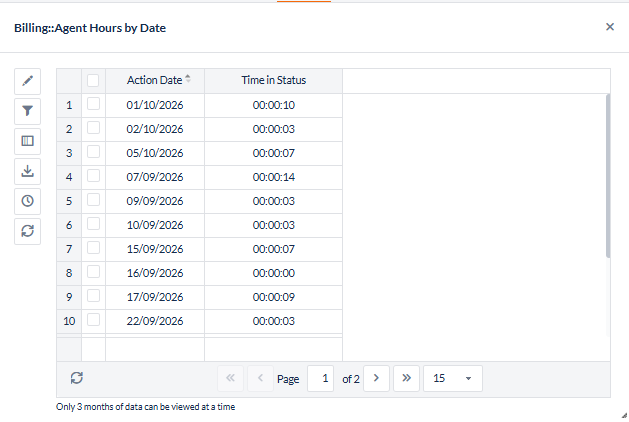
Task: Click the page number input field
Action: 321,378
